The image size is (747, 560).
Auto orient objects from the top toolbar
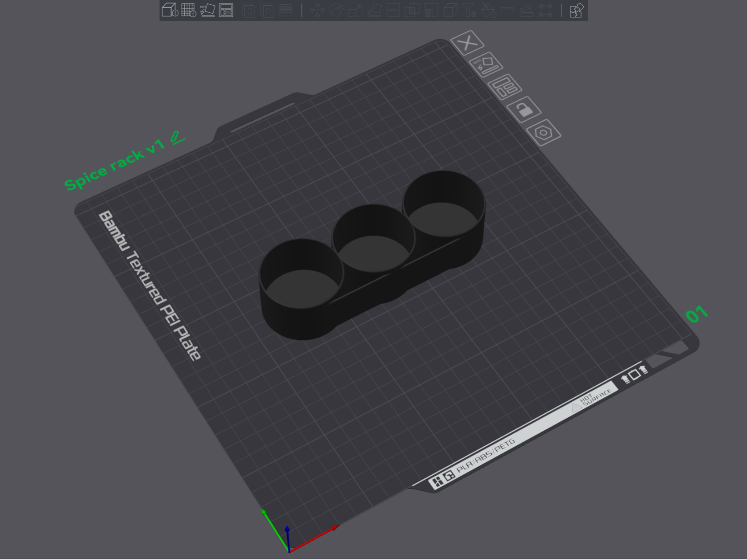coord(207,10)
